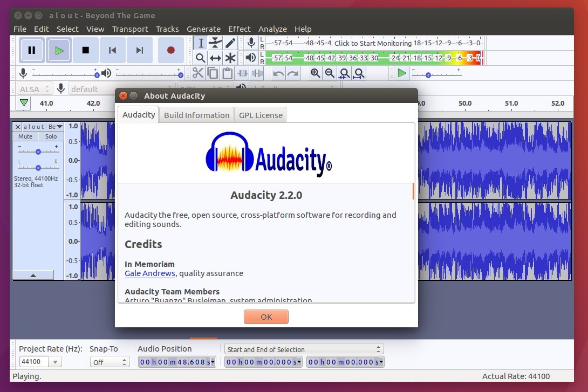Open the Tracks menu

pyautogui.click(x=167, y=29)
